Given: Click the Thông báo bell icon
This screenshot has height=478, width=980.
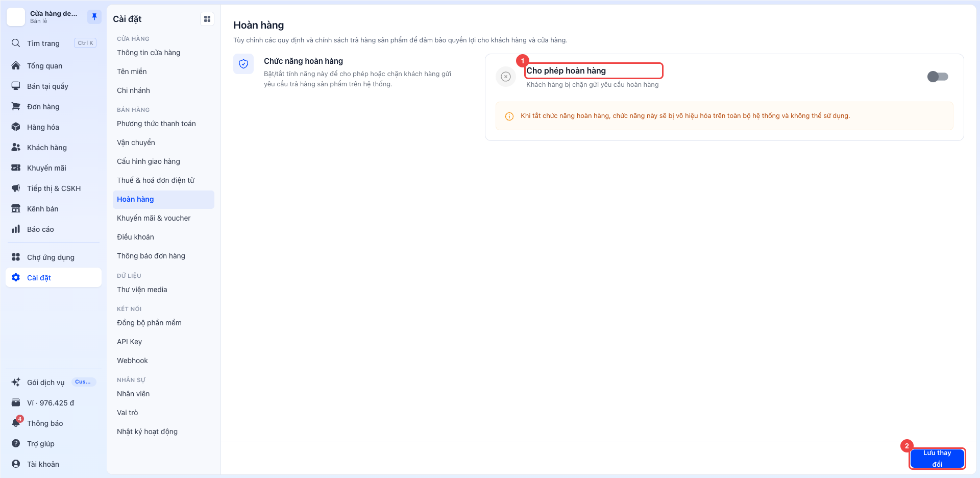Looking at the screenshot, I should 16,423.
